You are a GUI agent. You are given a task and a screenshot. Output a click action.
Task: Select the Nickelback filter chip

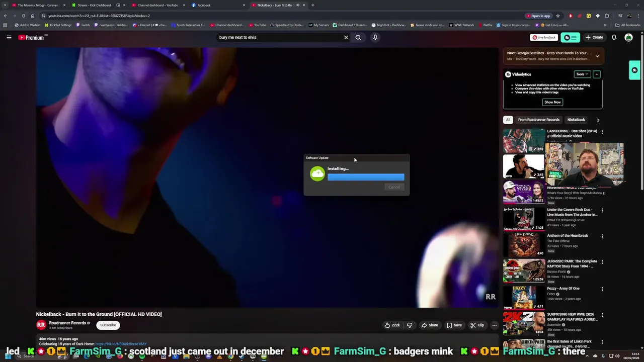[x=576, y=120]
